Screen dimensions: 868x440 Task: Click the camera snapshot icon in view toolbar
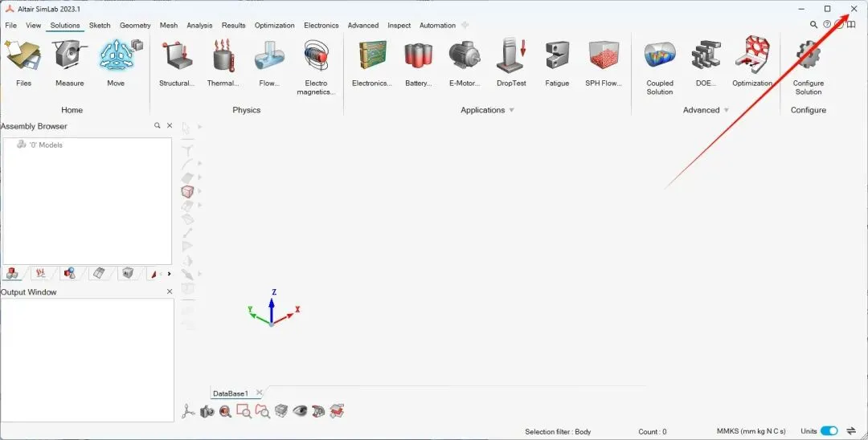click(x=207, y=411)
